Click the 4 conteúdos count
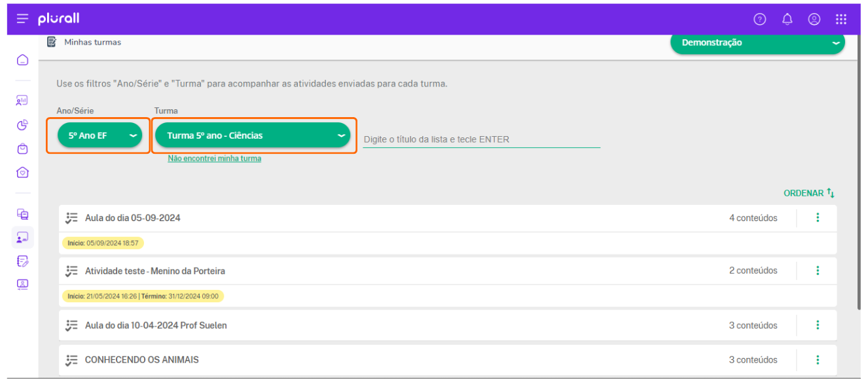The width and height of the screenshot is (868, 388). (753, 218)
